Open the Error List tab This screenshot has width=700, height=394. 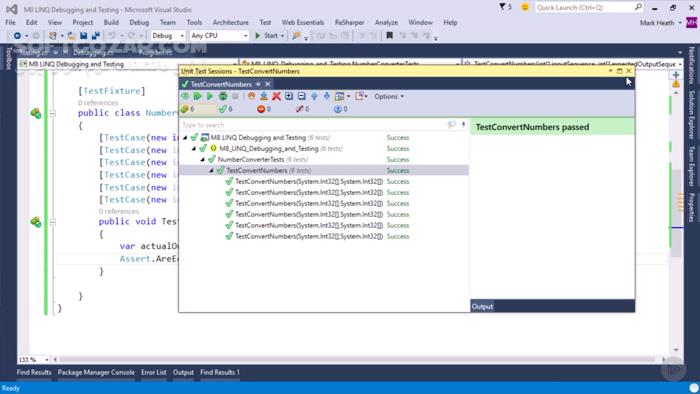point(154,372)
